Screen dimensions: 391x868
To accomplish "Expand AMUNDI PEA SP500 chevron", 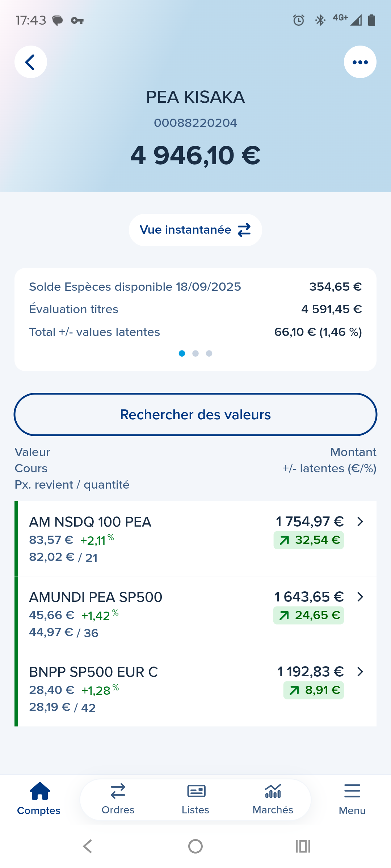I will click(360, 597).
